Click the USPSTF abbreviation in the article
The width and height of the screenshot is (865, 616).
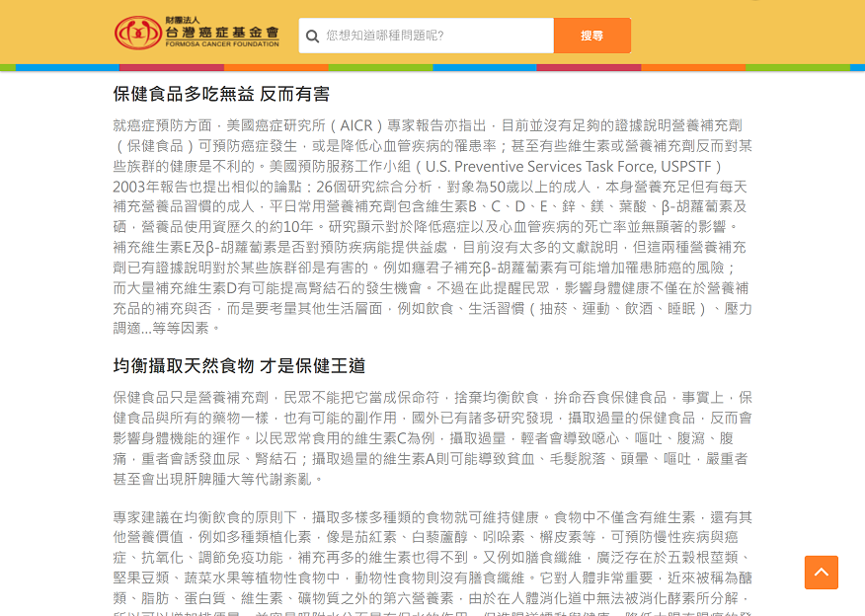tap(683, 167)
